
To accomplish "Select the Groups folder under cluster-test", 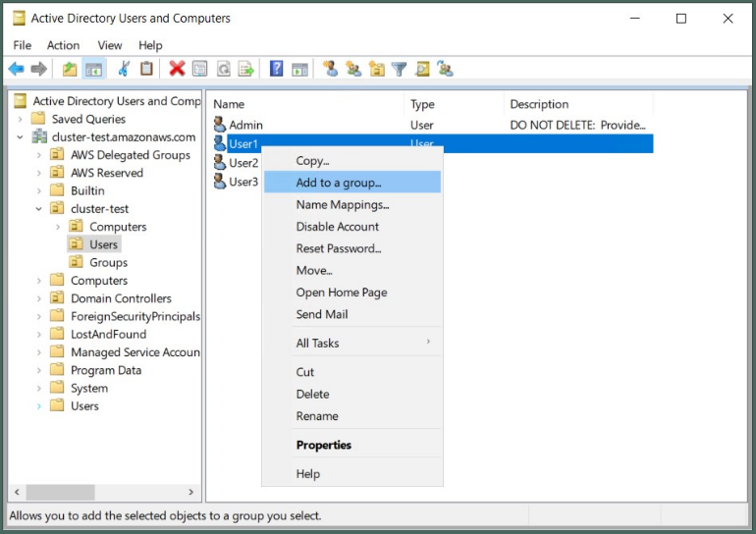I will point(98,263).
